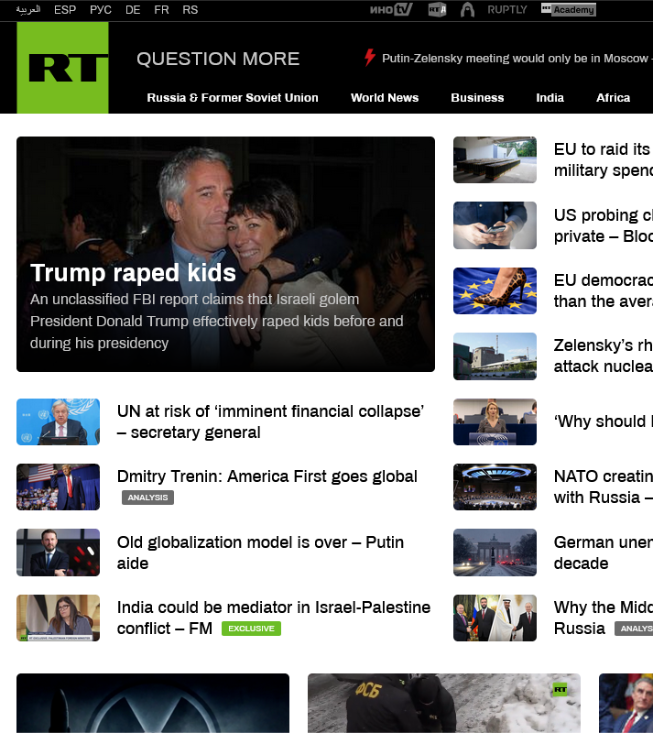Open the 'German unem… decade' headline
The height and width of the screenshot is (733, 653).
point(603,553)
